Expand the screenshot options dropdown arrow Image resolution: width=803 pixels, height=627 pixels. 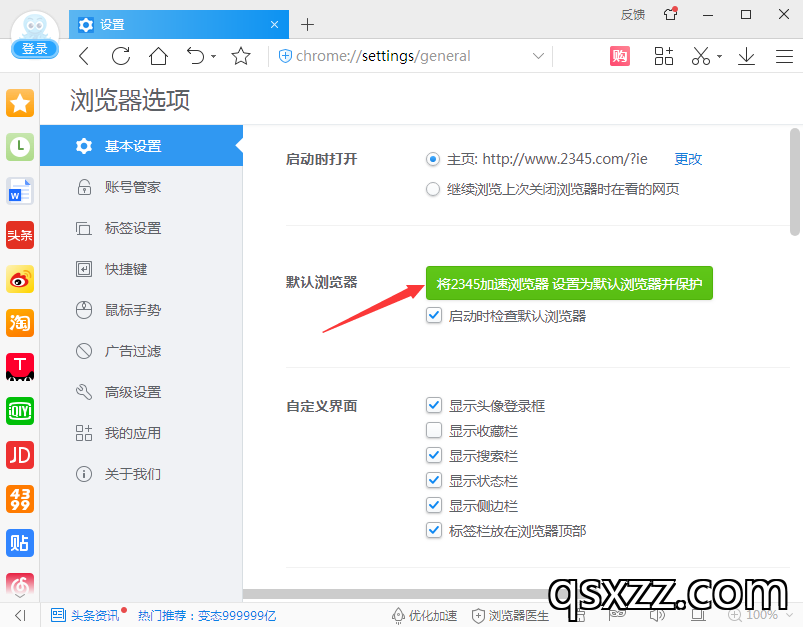click(x=719, y=56)
